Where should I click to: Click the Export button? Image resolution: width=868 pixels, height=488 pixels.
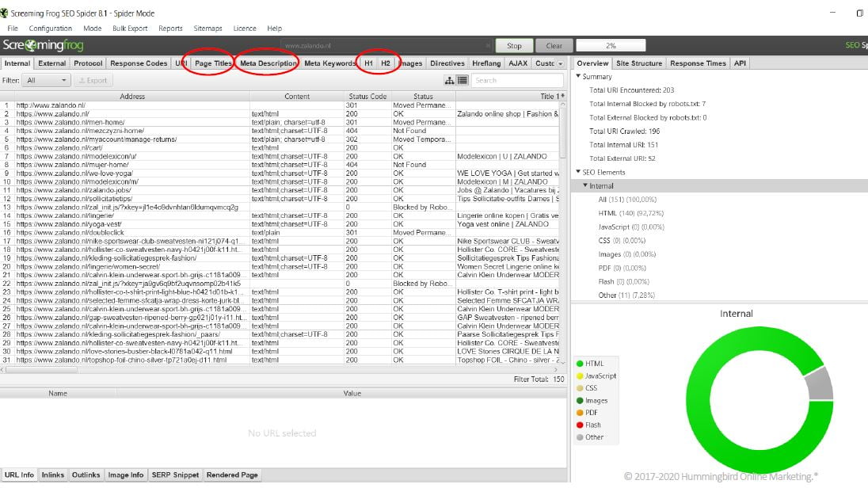click(93, 80)
